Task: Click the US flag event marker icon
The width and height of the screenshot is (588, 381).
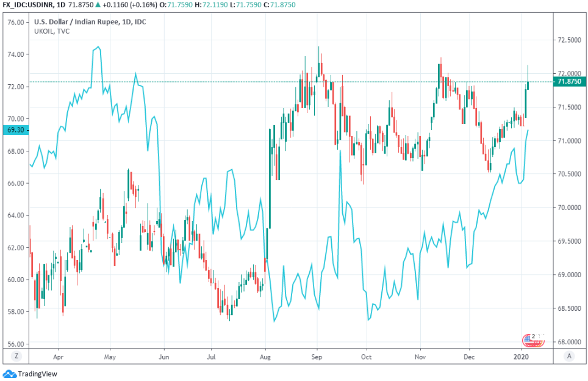Action: 533,339
